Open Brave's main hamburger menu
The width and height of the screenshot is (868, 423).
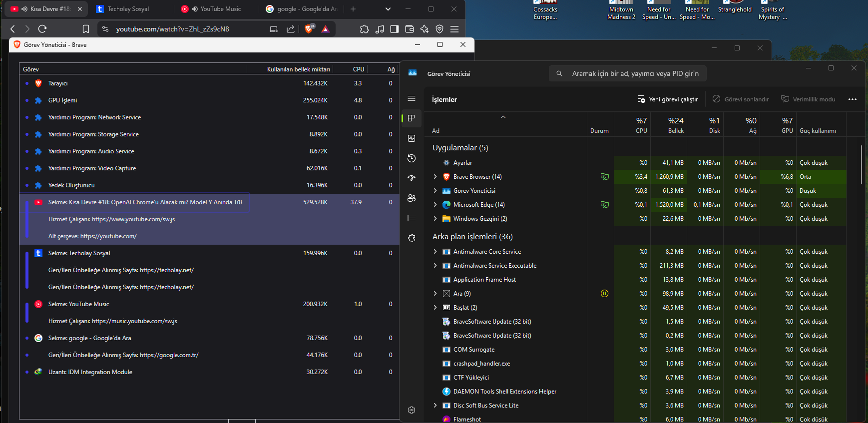point(454,29)
